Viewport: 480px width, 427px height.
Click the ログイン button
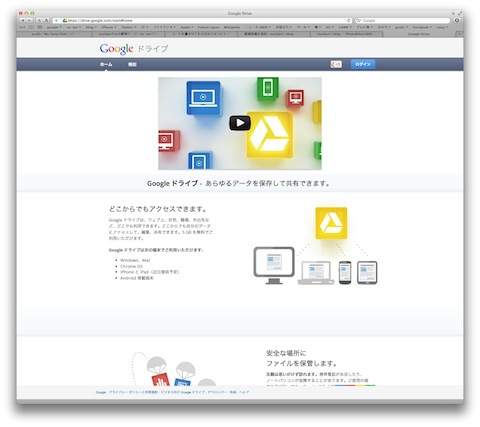pos(363,64)
